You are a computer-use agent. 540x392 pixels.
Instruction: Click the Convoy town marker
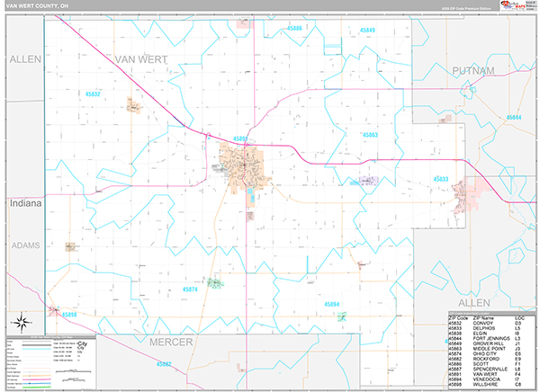point(135,106)
